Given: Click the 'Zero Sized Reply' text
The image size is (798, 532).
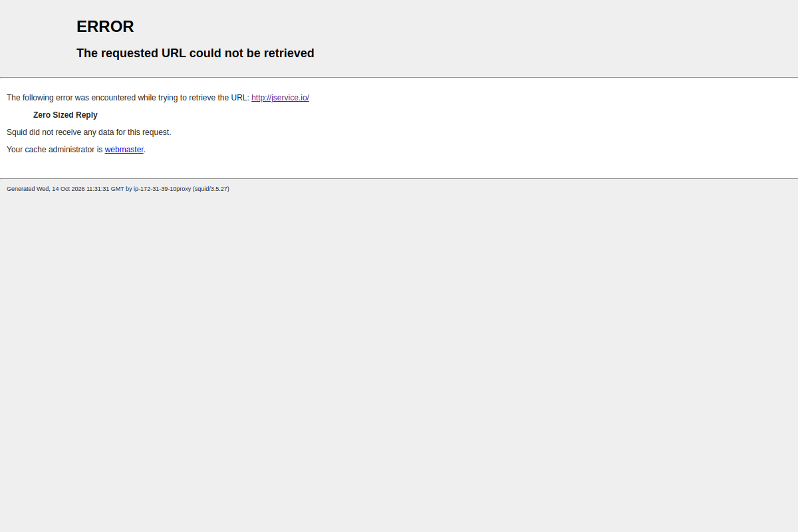Looking at the screenshot, I should tap(65, 115).
